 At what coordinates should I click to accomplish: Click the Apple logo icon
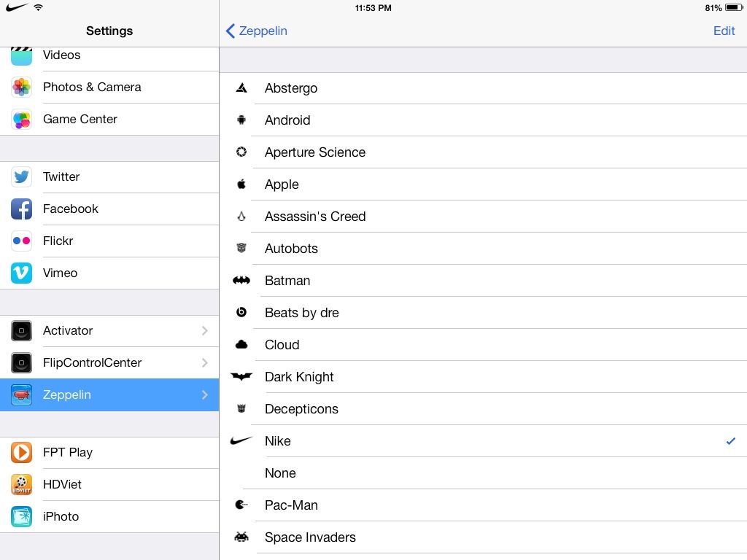point(241,184)
